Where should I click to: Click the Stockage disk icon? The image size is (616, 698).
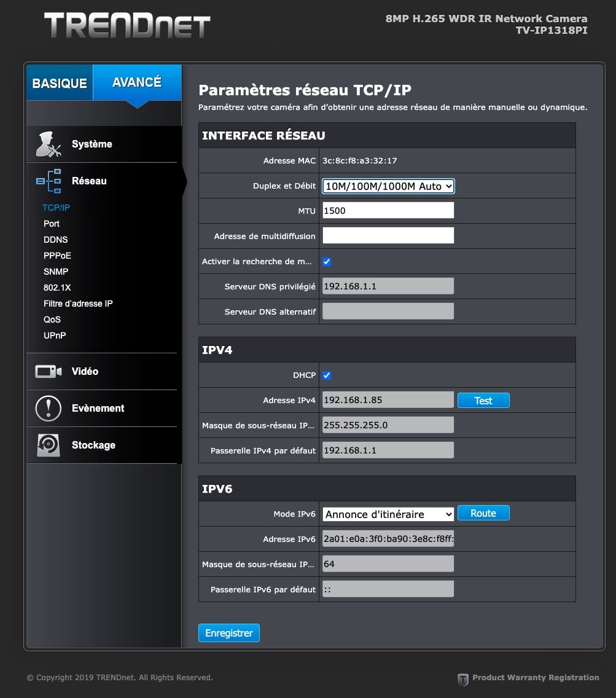coord(49,445)
